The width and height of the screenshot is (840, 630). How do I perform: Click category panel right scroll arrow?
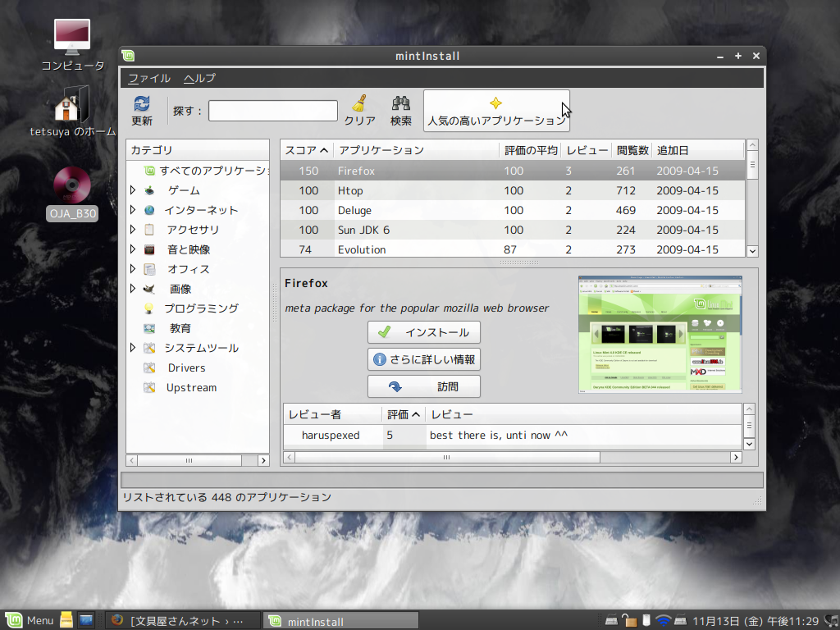[x=263, y=460]
